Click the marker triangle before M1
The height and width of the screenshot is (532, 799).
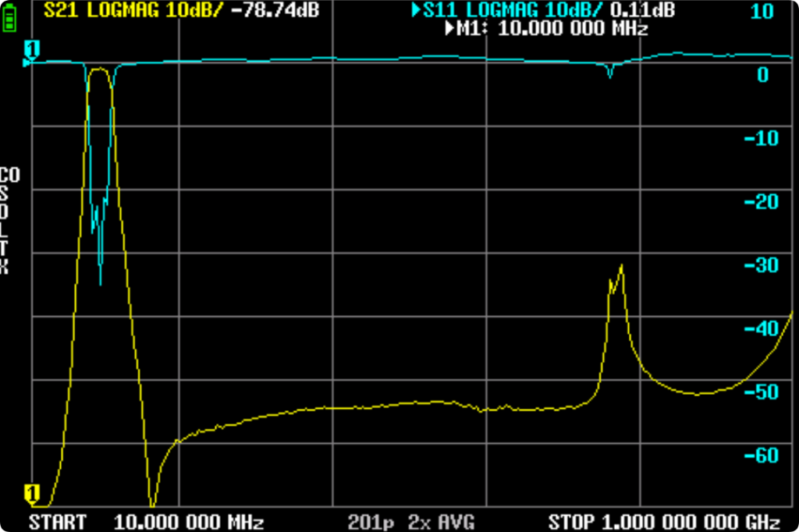(450, 29)
